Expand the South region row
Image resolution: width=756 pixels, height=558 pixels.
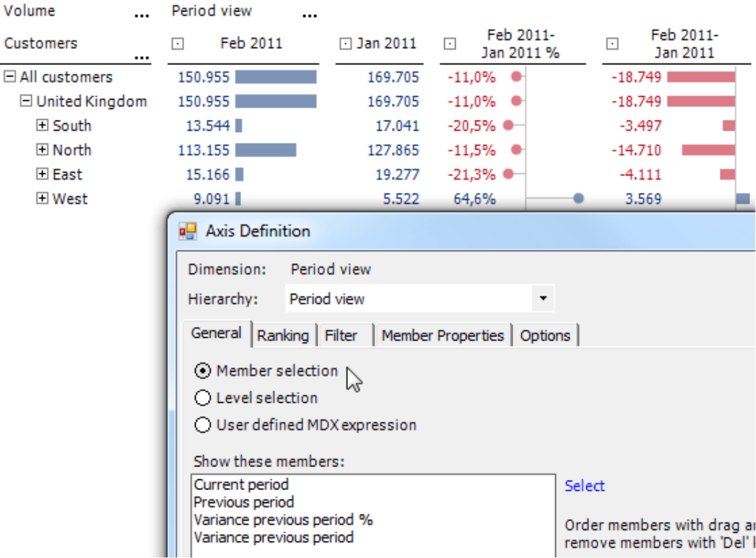43,126
